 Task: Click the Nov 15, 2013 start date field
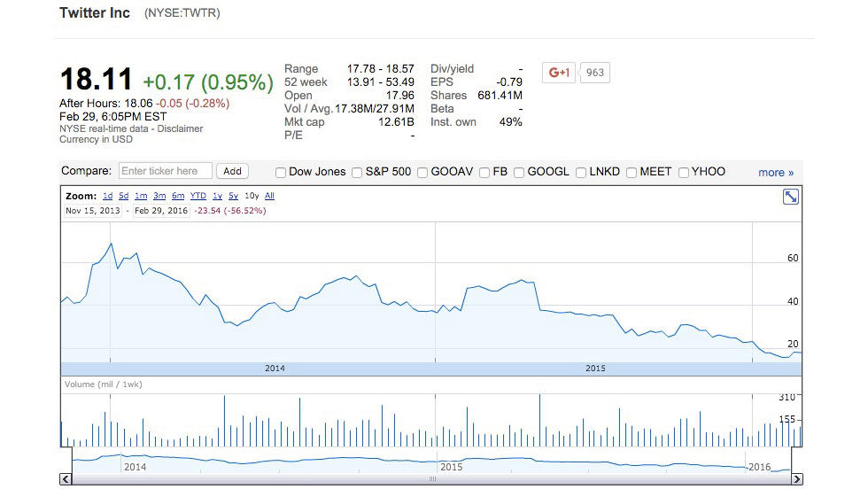[x=92, y=211]
